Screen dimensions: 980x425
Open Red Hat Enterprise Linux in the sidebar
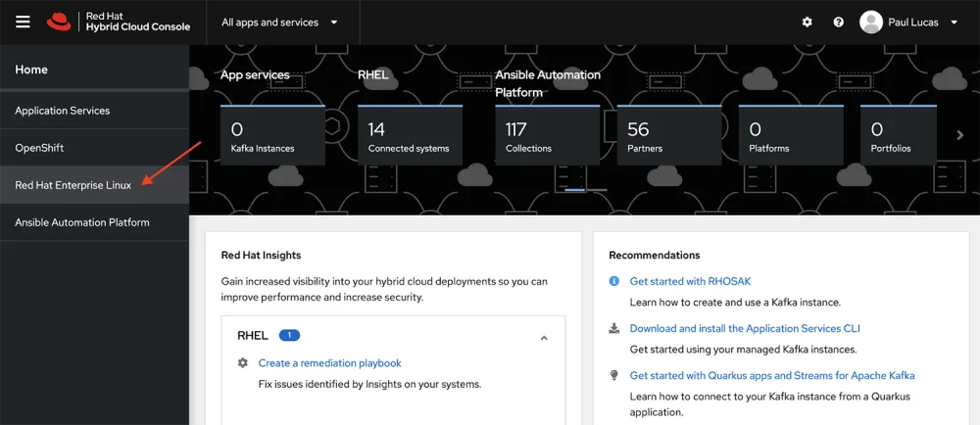94,185
